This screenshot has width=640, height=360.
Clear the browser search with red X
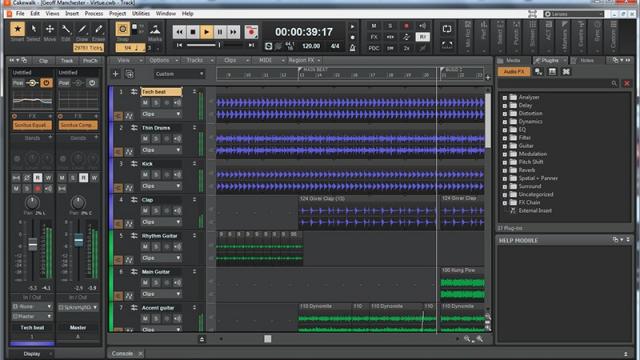coord(627,84)
